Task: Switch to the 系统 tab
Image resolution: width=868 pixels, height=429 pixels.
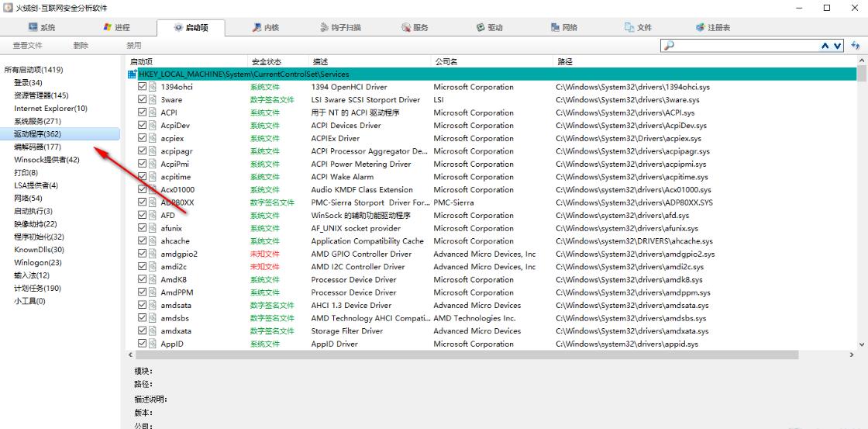Action: [x=42, y=27]
